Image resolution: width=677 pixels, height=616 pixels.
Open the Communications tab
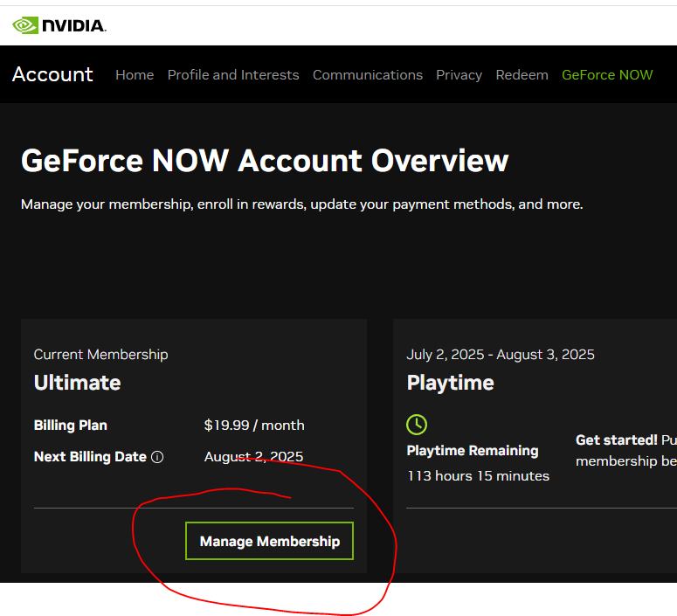[x=368, y=75]
